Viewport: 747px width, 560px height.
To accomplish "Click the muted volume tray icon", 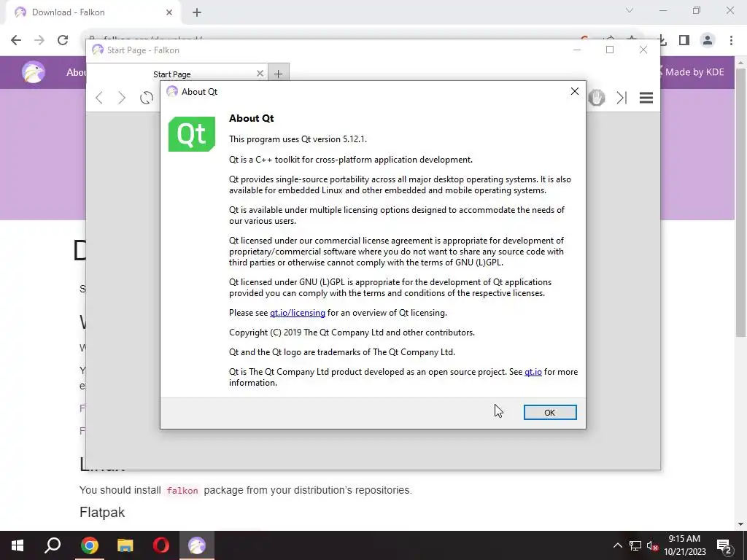I will click(652, 545).
